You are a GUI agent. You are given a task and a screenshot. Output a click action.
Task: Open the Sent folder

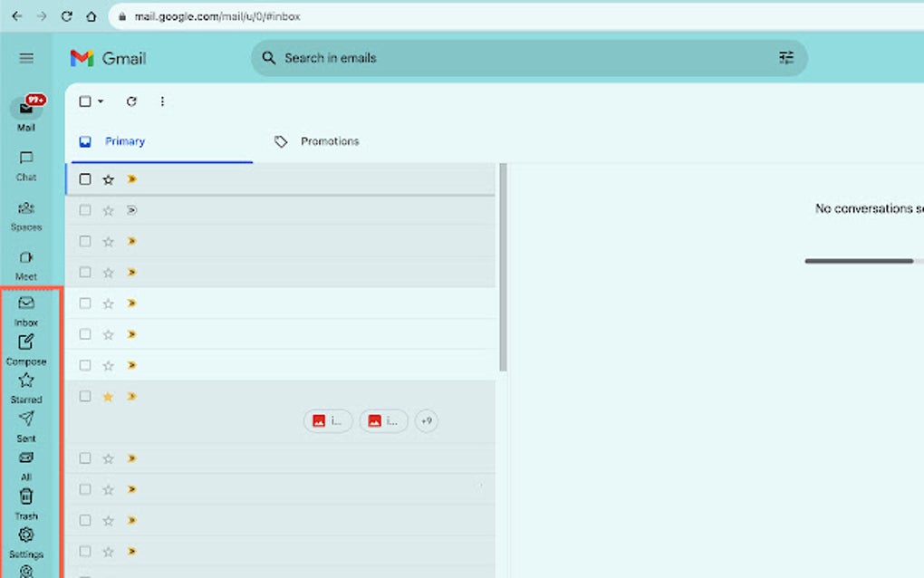click(x=26, y=419)
